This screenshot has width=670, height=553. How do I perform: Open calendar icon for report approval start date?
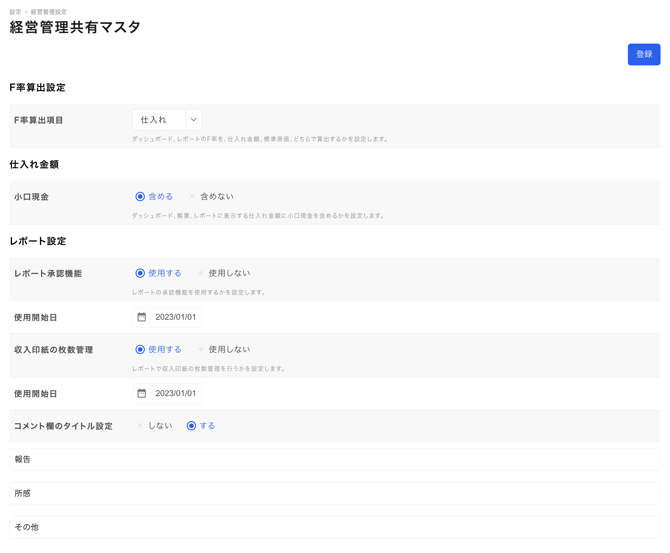click(142, 317)
